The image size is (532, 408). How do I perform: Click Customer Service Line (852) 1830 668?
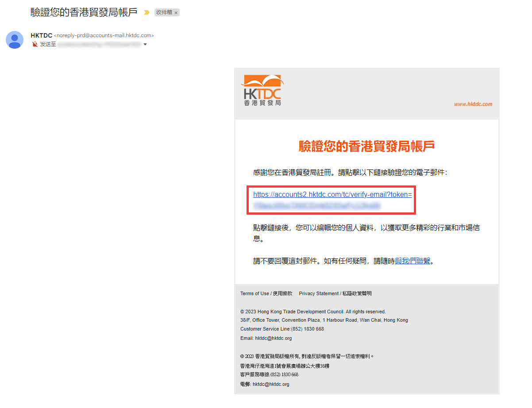pos(282,329)
